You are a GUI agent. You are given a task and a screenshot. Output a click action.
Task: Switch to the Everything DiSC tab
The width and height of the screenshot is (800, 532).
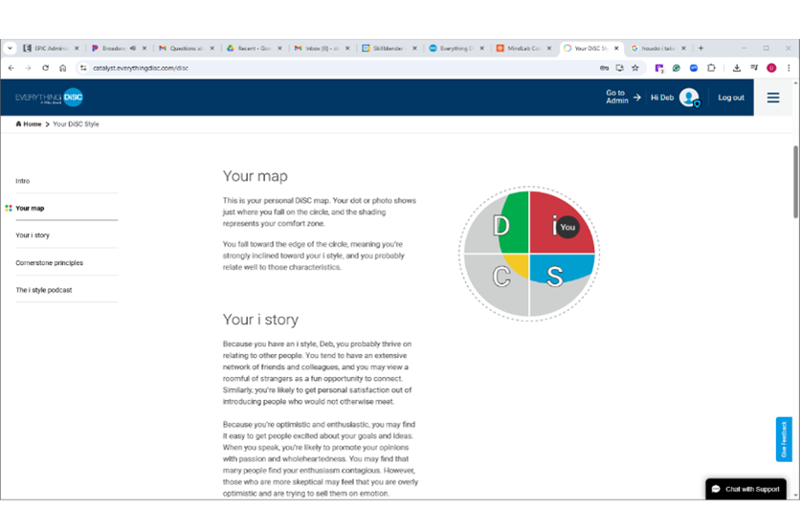456,48
